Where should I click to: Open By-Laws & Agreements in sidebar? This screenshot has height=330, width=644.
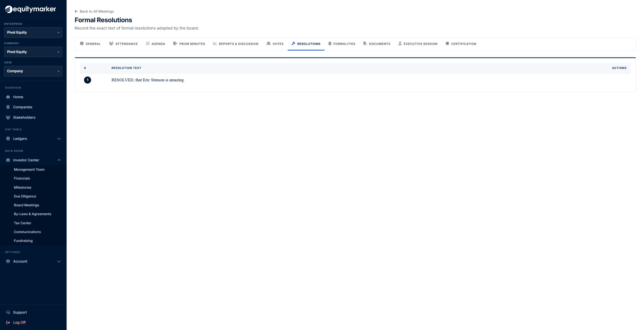[x=33, y=214]
